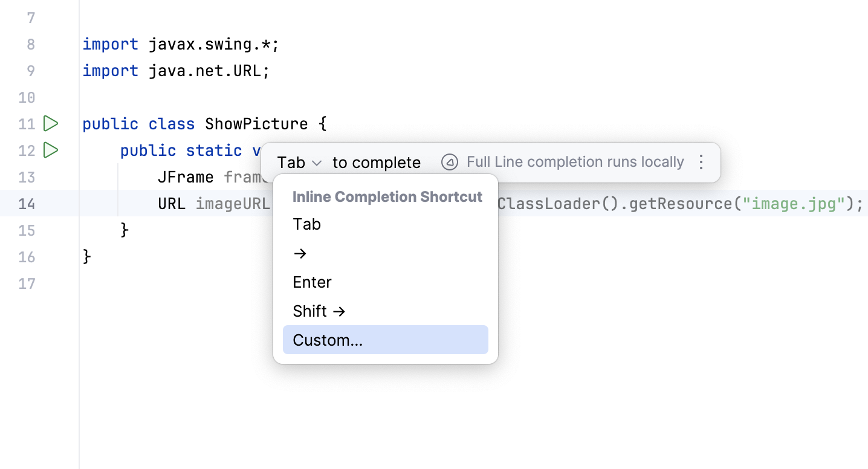Click line number 14 in gutter
The width and height of the screenshot is (868, 469).
pyautogui.click(x=27, y=204)
